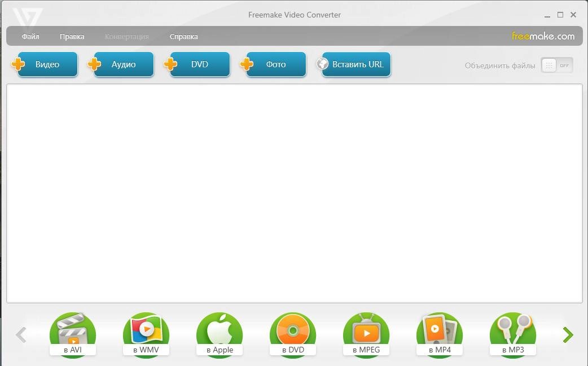The width and height of the screenshot is (588, 366).
Task: Toggle the Объединить файлы switch
Action: (x=557, y=66)
